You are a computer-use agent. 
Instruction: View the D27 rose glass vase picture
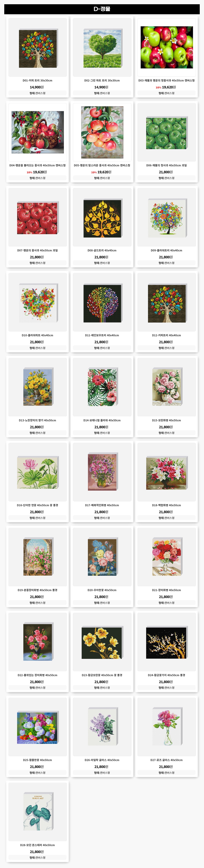tap(167, 727)
